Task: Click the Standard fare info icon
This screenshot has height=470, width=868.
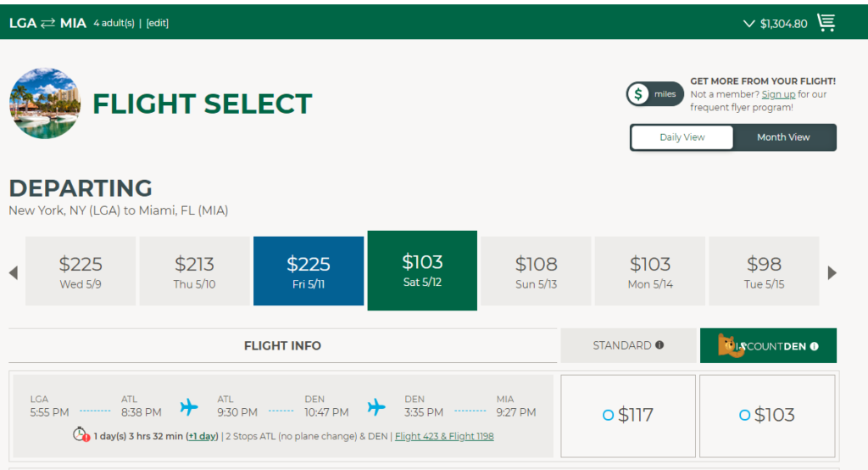Action: [659, 345]
